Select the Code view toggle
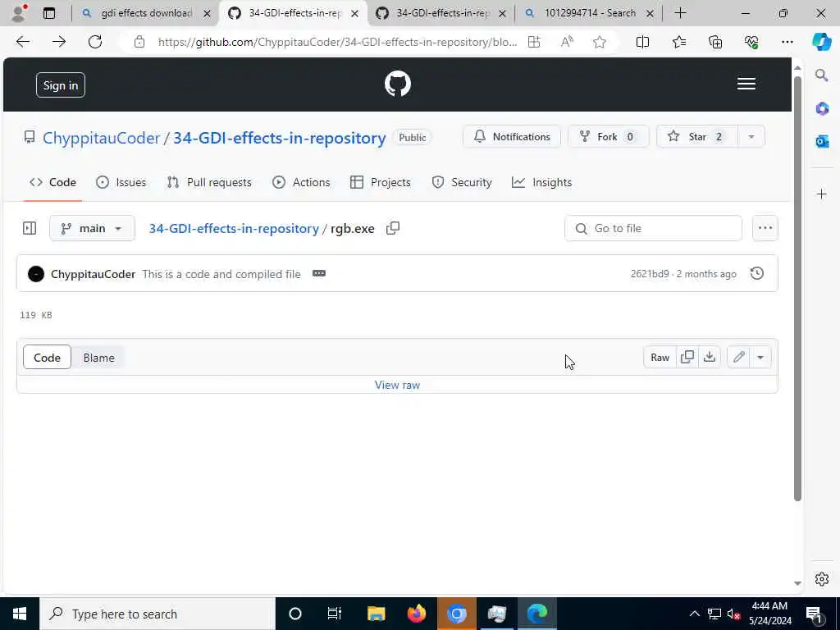The height and width of the screenshot is (630, 840). pos(47,358)
